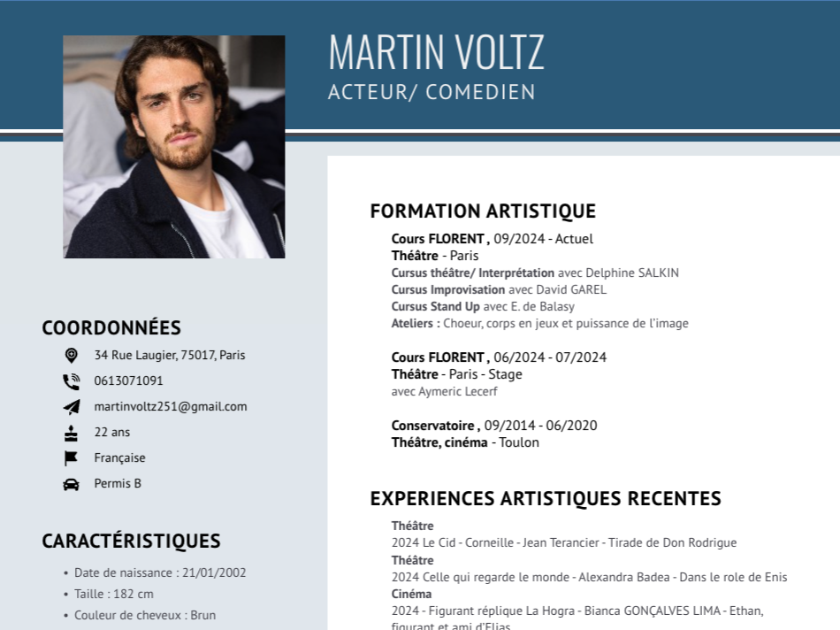
Task: Click the phone icon next to 0613071091
Action: (72, 381)
